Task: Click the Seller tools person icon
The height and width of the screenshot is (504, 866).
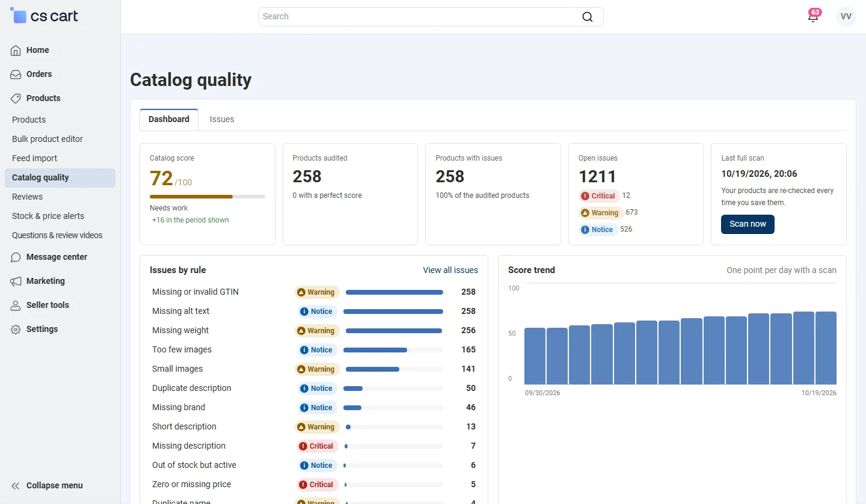Action: tap(16, 306)
